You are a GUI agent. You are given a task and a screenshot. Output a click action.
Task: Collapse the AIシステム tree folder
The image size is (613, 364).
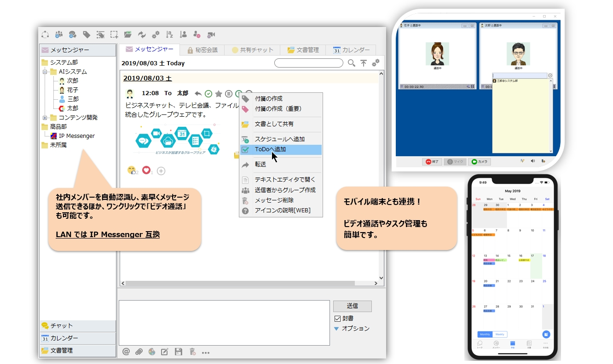[x=45, y=72]
